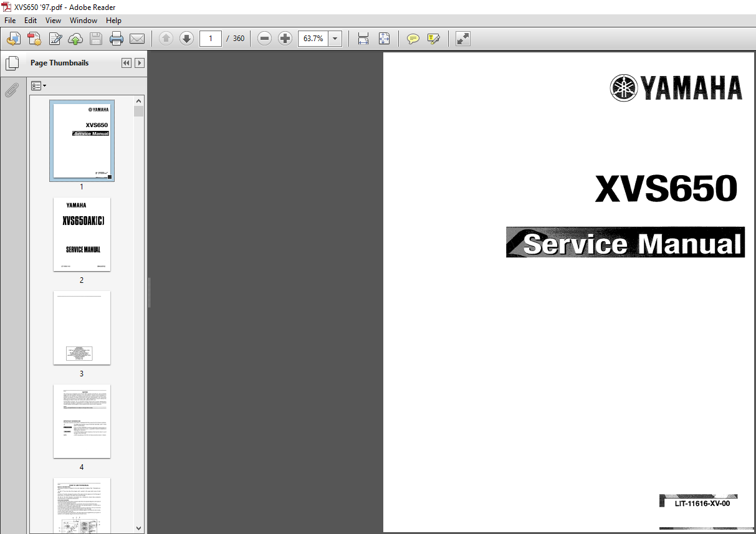This screenshot has height=534, width=756.
Task: Select page 4 thumbnail
Action: click(82, 421)
